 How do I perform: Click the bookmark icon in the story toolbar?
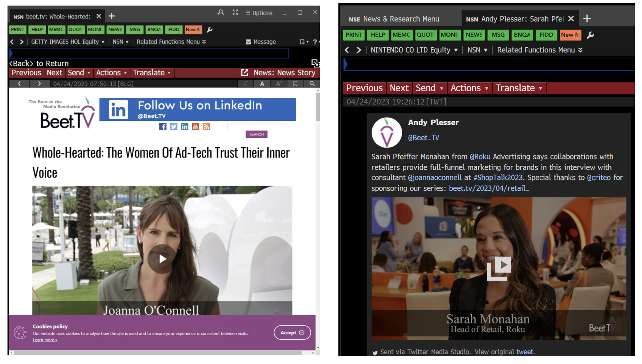point(295,84)
